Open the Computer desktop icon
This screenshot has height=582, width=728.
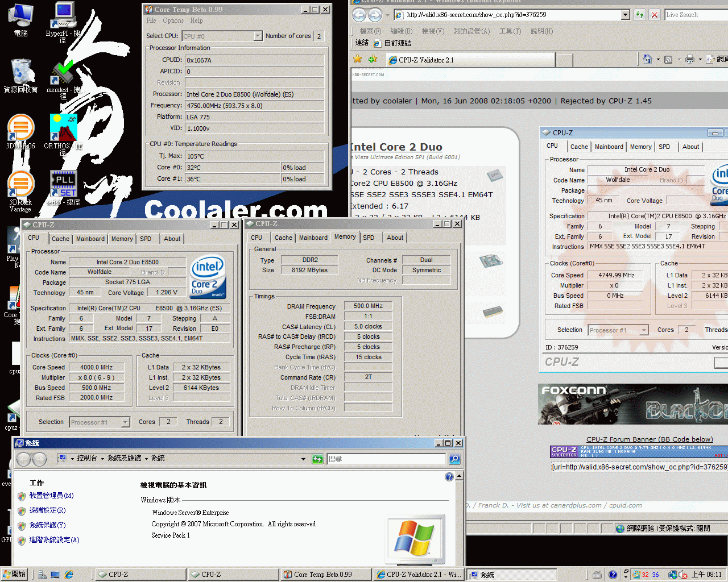tap(20, 20)
